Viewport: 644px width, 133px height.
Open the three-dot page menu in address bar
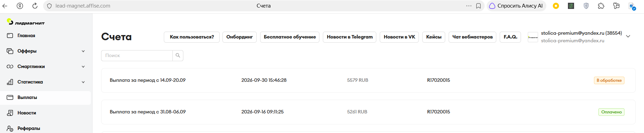pos(469,6)
